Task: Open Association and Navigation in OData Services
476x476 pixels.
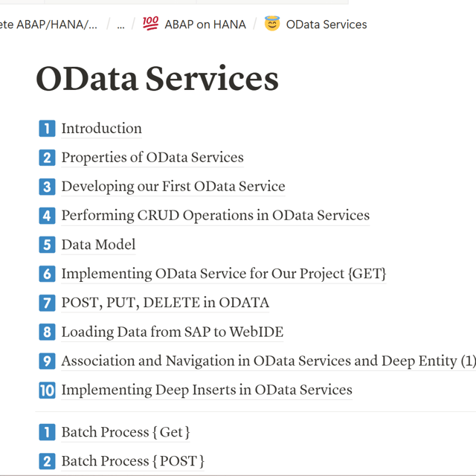Action: [x=268, y=361]
